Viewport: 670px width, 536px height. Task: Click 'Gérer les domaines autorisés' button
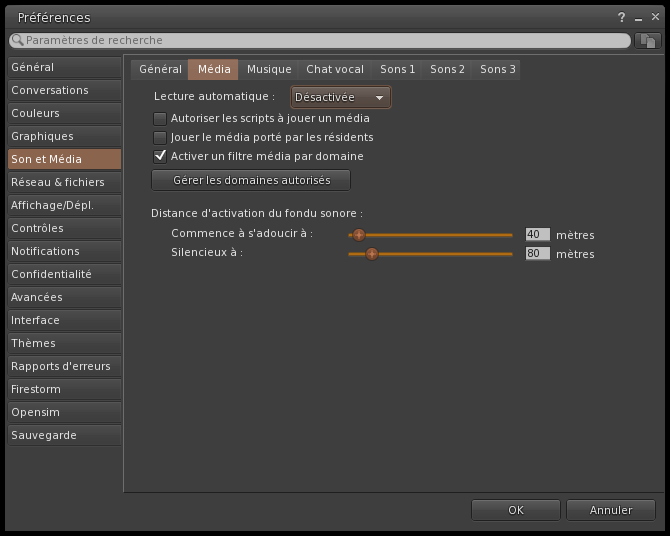click(251, 180)
